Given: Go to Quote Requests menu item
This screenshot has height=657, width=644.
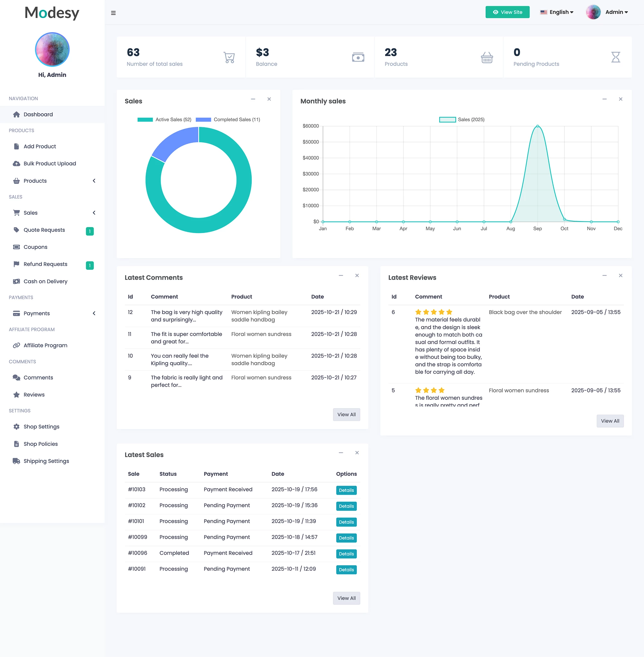Looking at the screenshot, I should 44,230.
